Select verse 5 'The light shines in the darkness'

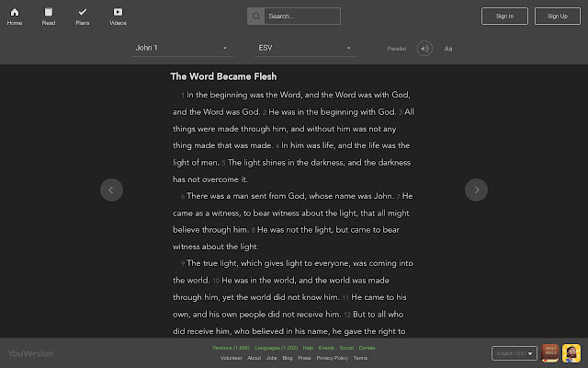(286, 163)
